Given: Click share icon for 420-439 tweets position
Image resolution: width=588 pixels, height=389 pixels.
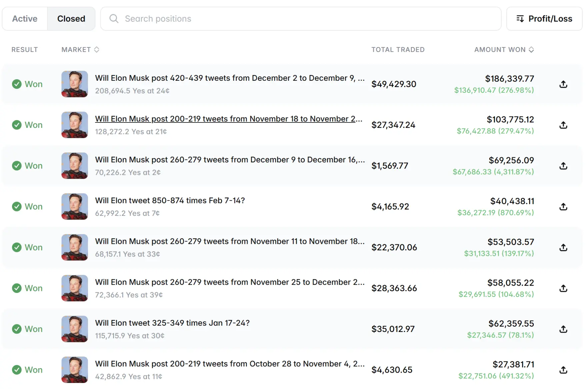Looking at the screenshot, I should (x=563, y=84).
